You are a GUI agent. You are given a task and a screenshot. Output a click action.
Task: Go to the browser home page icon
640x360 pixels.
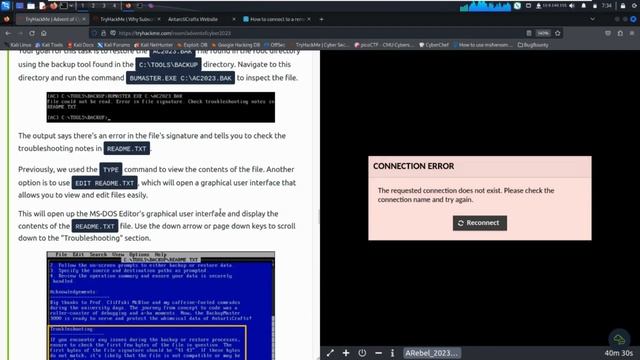point(44,33)
